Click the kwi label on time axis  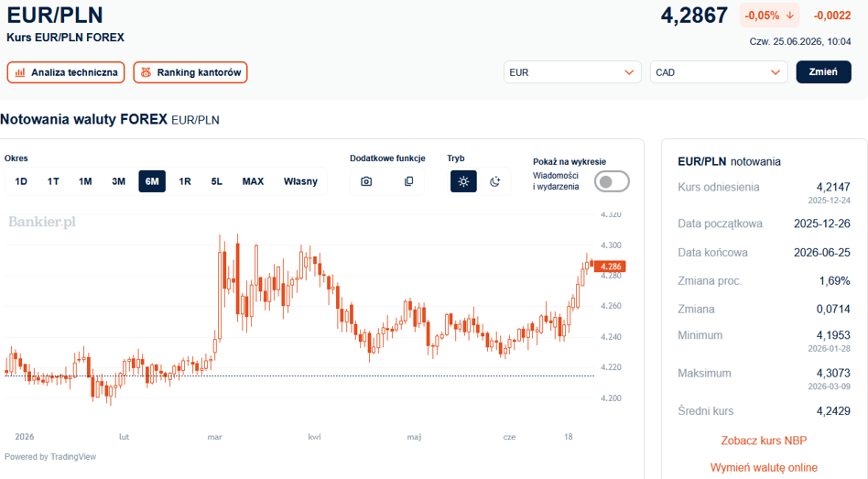[x=314, y=437]
